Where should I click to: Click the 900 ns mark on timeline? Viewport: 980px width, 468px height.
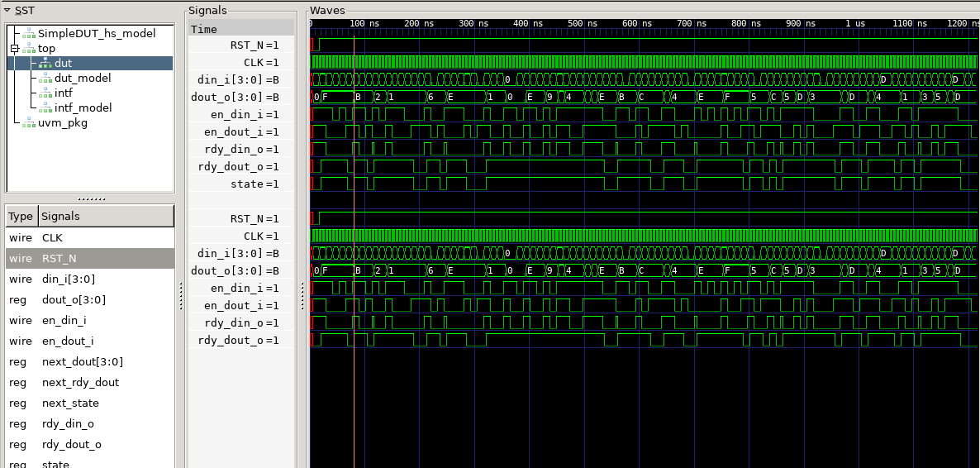801,23
